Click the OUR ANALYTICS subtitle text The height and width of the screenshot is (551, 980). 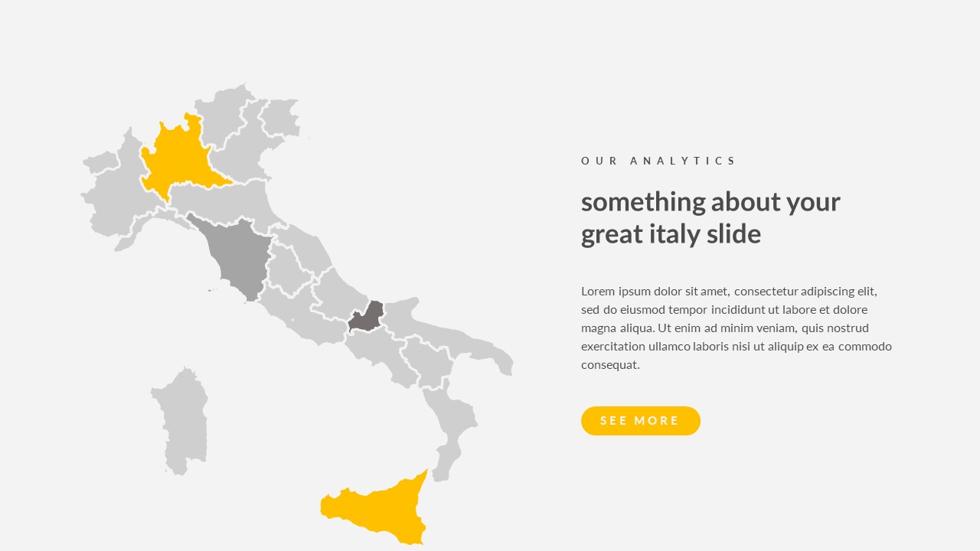[658, 161]
